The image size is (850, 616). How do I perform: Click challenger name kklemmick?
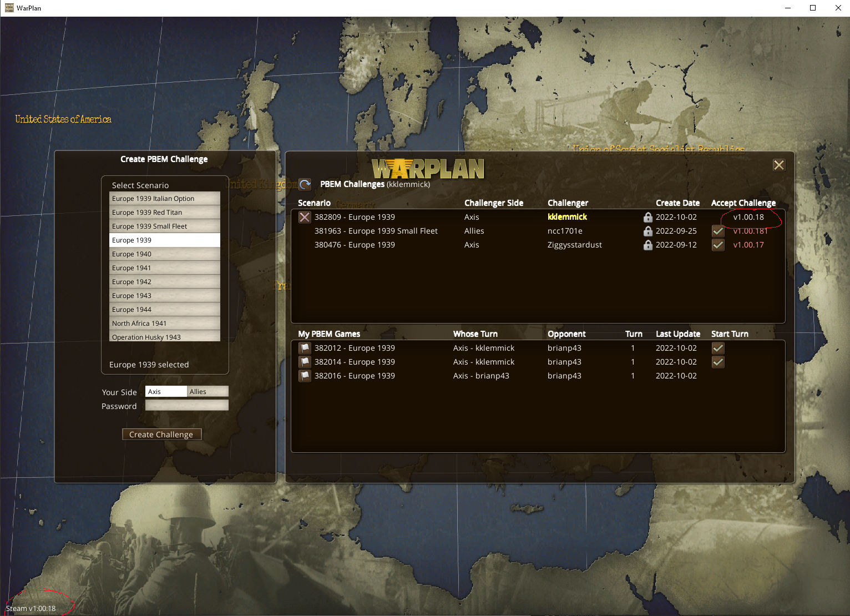tap(567, 217)
